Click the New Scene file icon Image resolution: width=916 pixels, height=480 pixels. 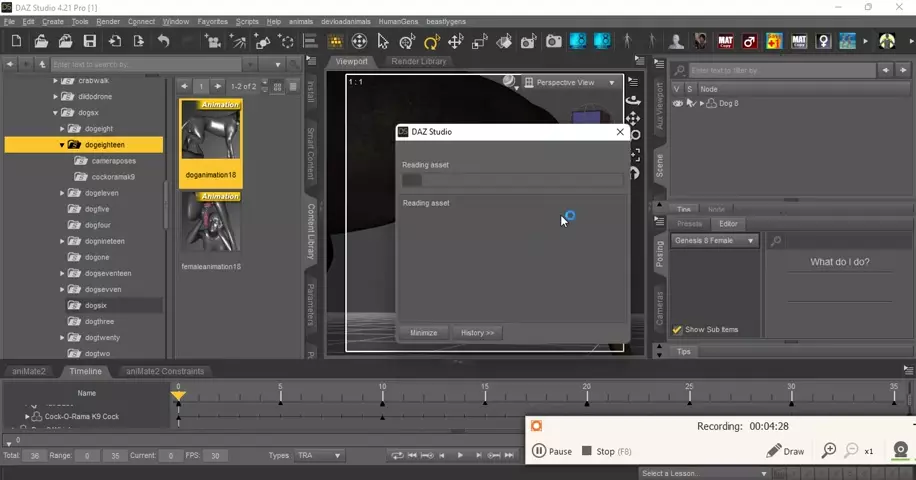pos(16,41)
